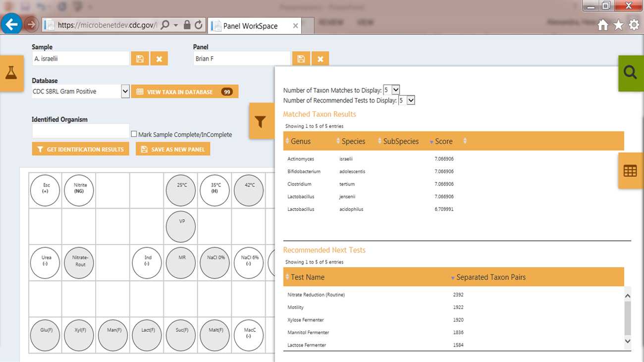Click Save As New Panel button
The height and width of the screenshot is (362, 644).
point(173,149)
